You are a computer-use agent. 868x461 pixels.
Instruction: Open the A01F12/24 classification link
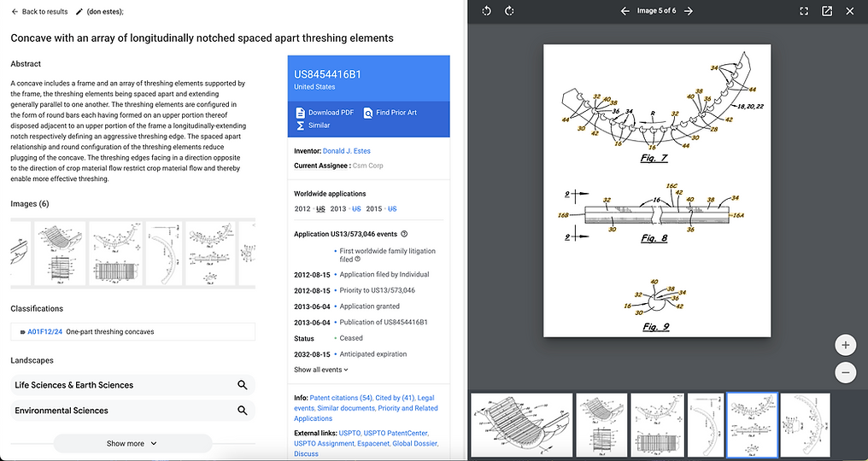44,332
